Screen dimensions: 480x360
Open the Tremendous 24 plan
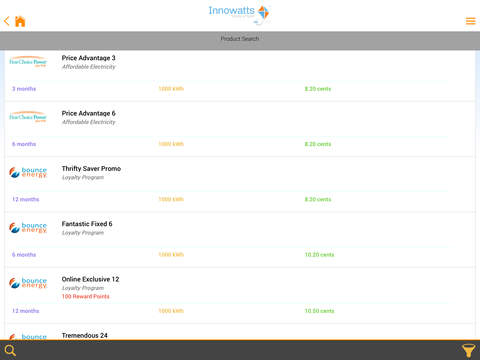coord(85,335)
